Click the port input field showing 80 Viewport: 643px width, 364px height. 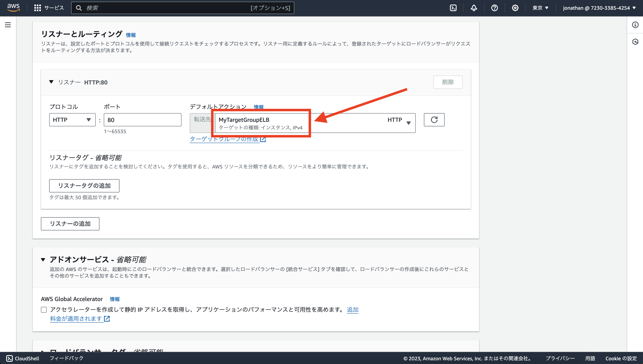click(x=142, y=120)
